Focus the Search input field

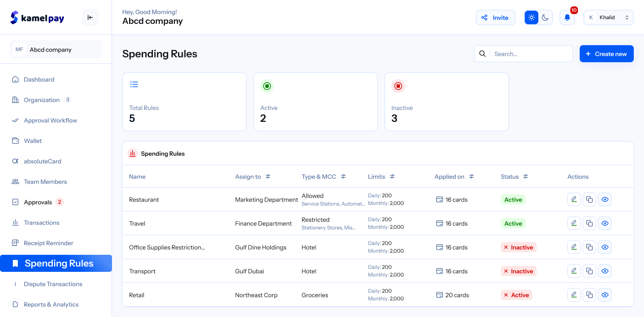[530, 54]
